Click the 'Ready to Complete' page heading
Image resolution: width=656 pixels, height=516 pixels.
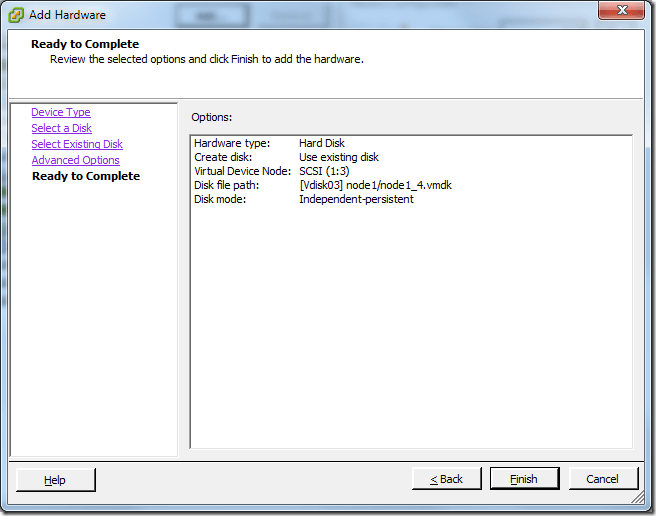[85, 44]
